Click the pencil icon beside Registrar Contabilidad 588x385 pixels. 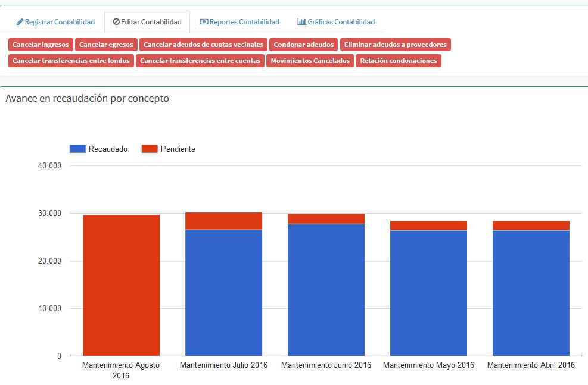(x=20, y=22)
